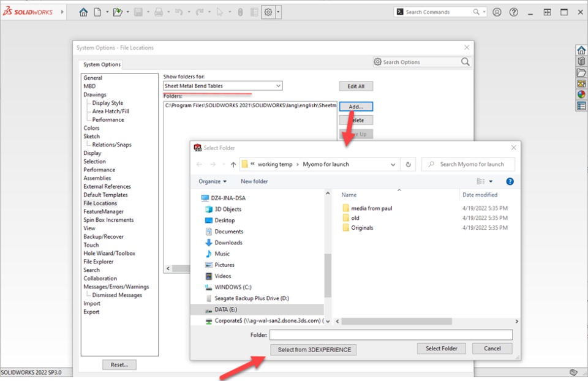Click the Add... button
The image size is (588, 381).
[x=356, y=107]
